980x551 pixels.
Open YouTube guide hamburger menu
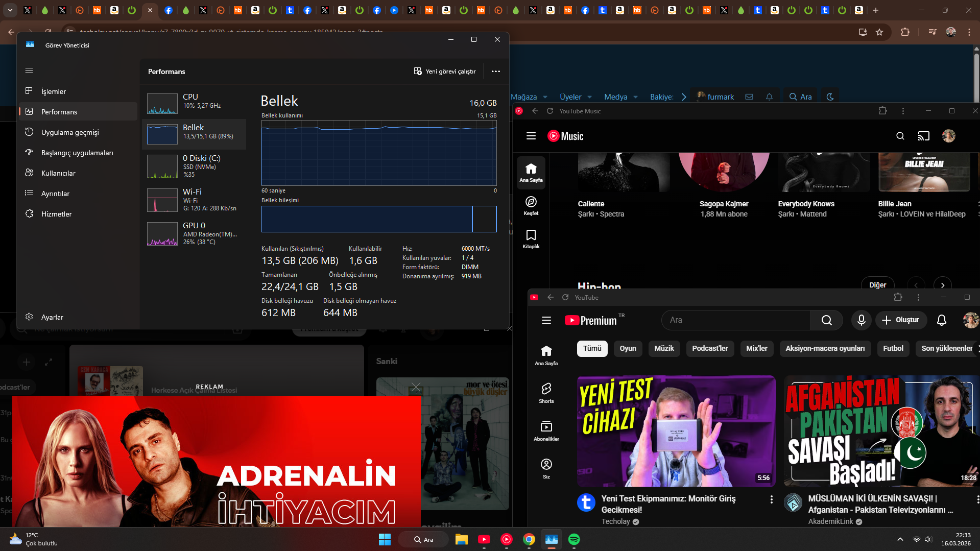pyautogui.click(x=546, y=320)
